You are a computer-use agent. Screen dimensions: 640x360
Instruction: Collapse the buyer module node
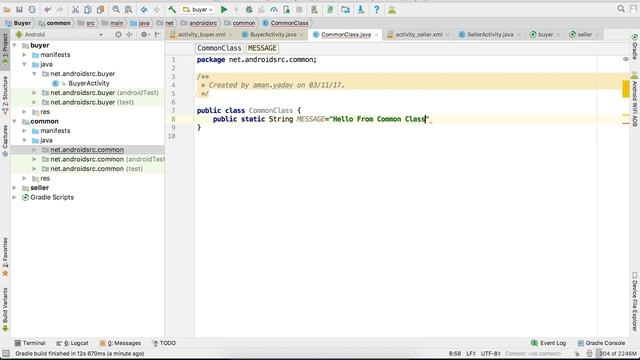point(15,45)
